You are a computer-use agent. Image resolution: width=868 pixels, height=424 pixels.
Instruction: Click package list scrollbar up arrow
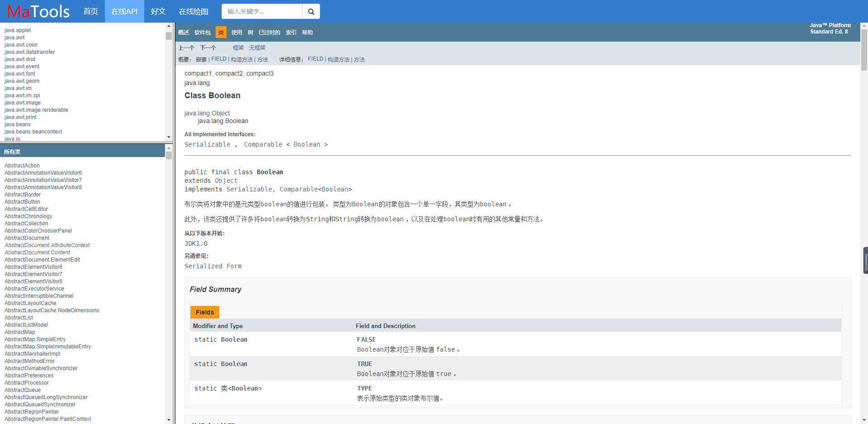169,26
